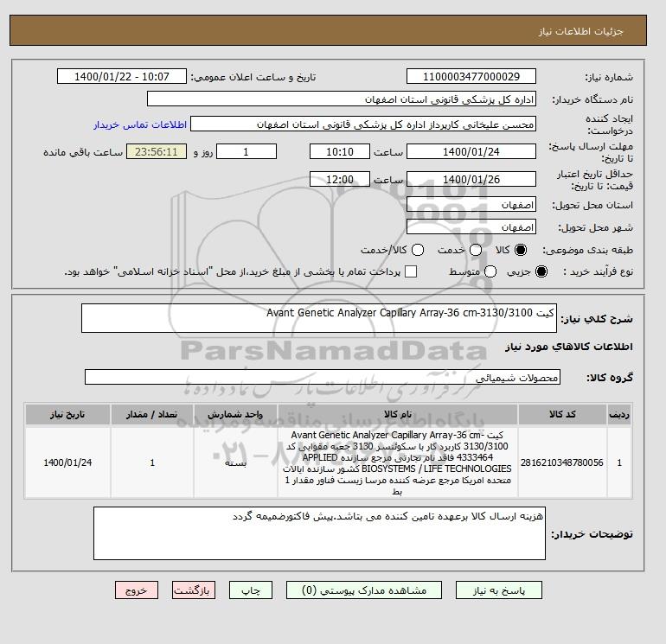The image size is (666, 644).
Task: Click the طبقه بندی موضوعی label
Action: click(588, 250)
